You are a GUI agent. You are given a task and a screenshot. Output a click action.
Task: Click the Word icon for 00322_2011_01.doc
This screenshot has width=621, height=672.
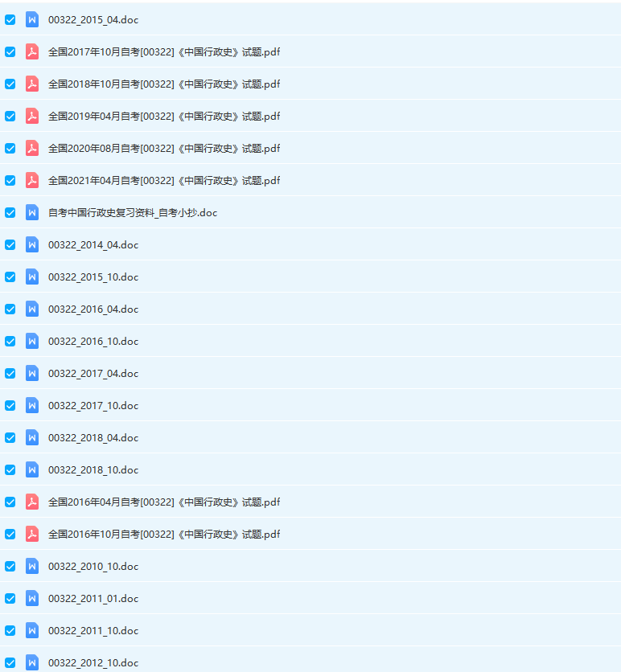[x=32, y=598]
